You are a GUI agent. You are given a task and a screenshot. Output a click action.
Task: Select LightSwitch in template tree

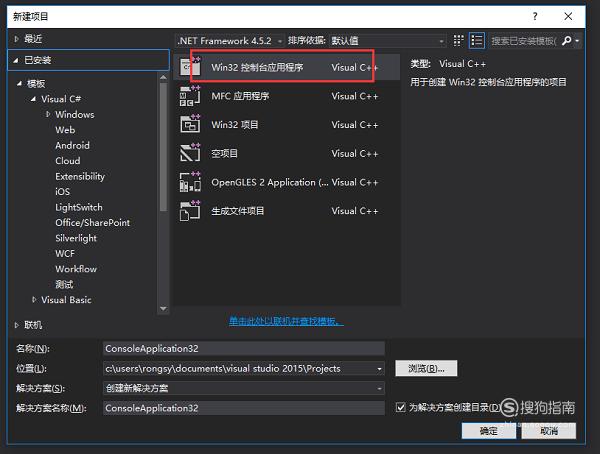click(x=79, y=207)
